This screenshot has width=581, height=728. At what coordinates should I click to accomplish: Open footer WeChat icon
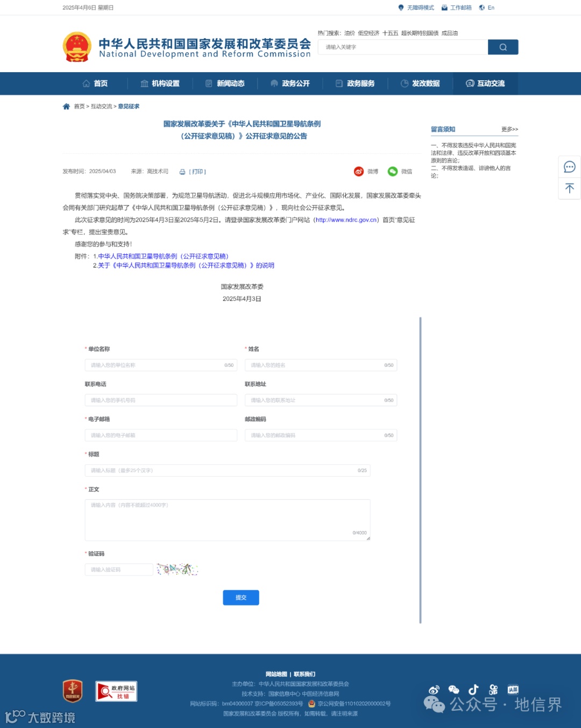pyautogui.click(x=454, y=690)
